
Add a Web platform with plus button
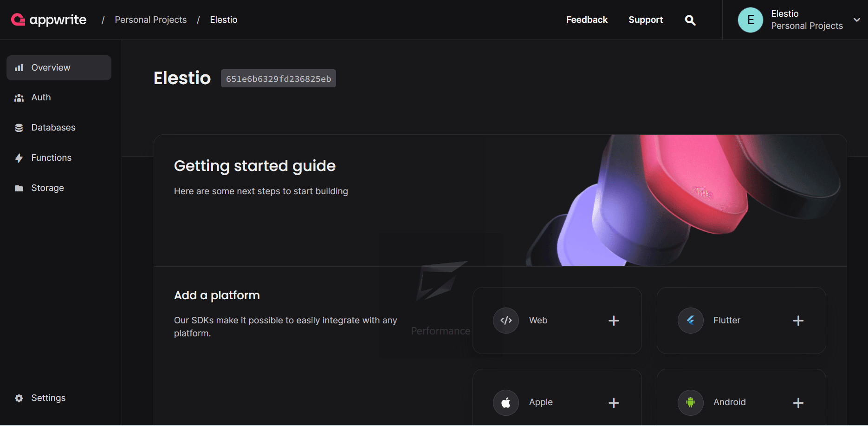pyautogui.click(x=614, y=321)
